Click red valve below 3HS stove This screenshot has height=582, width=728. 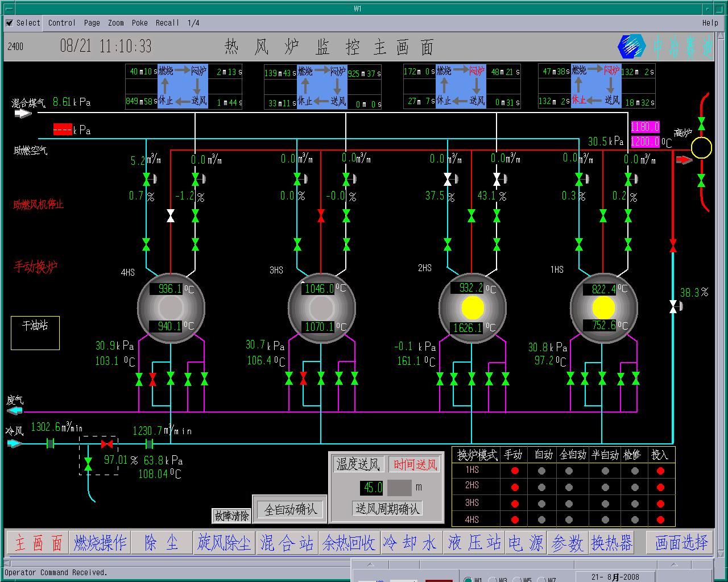304,379
